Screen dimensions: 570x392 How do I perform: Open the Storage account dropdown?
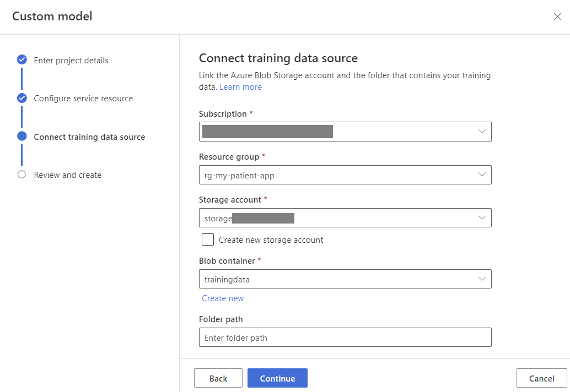345,218
